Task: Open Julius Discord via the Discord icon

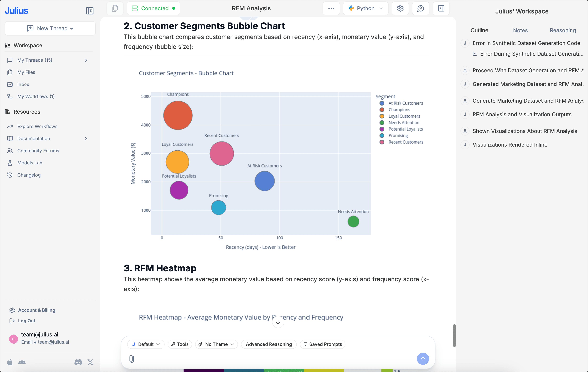Action: [x=78, y=362]
